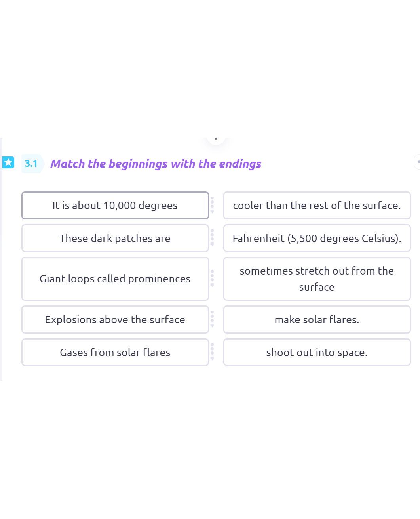Click the circular handle at top center
Image resolution: width=420 pixels, height=519 pixels.
pyautogui.click(x=216, y=139)
